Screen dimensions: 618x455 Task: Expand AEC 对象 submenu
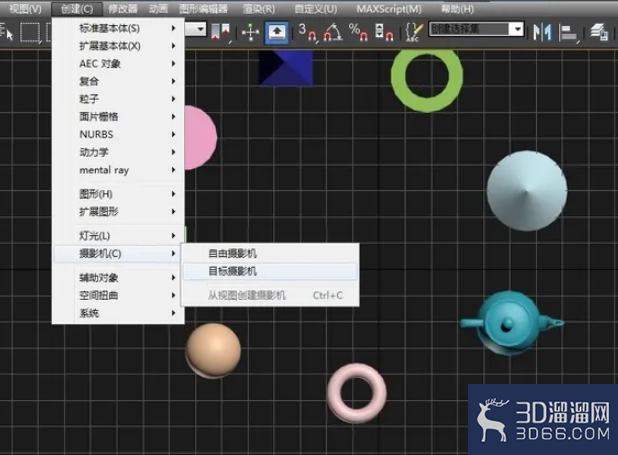[118, 64]
